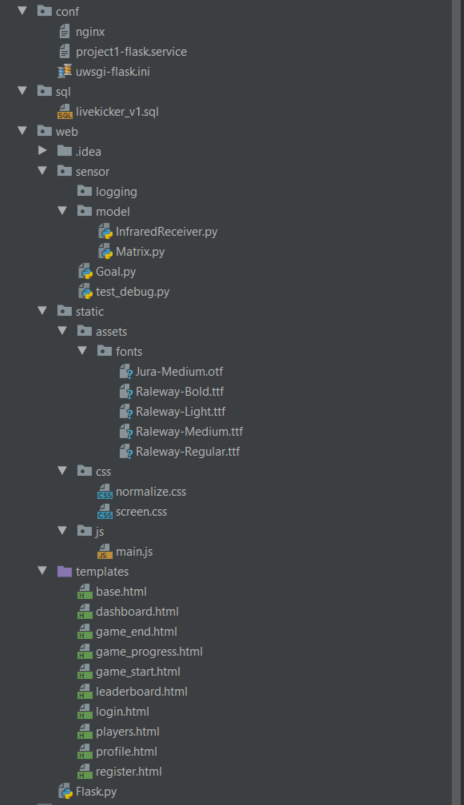The width and height of the screenshot is (464, 805).
Task: Click the conf folder icon
Action: click(45, 11)
